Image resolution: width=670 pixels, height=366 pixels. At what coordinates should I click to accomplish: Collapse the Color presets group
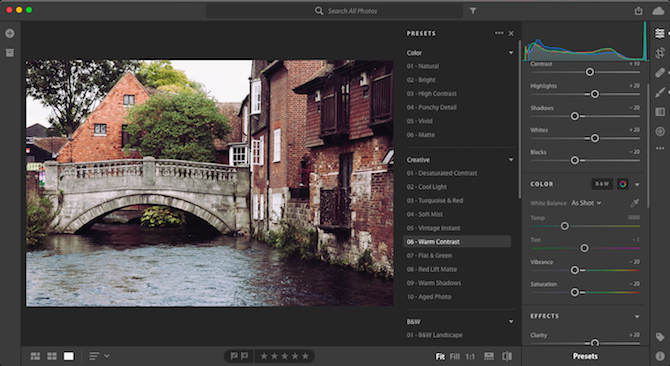511,53
